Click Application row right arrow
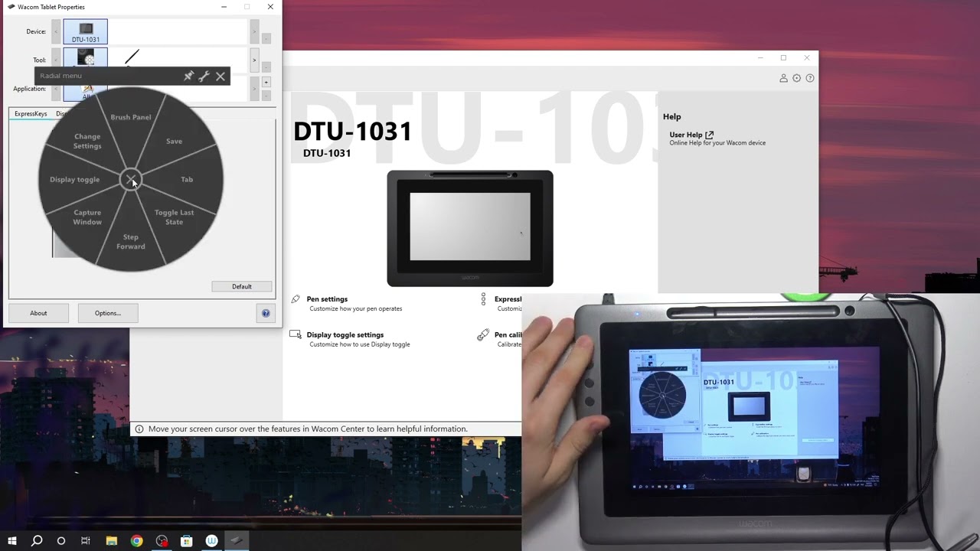 click(x=254, y=89)
